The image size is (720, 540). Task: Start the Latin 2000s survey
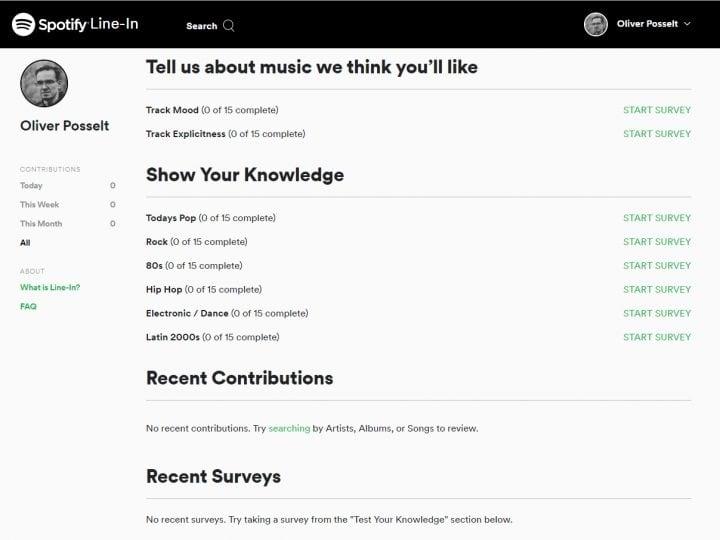click(656, 338)
